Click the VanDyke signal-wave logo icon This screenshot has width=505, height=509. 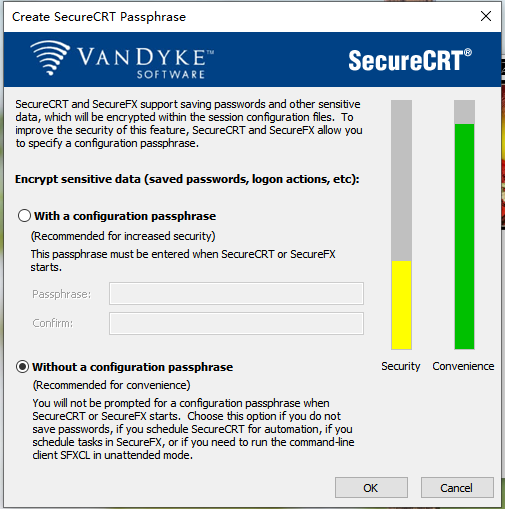[x=50, y=58]
